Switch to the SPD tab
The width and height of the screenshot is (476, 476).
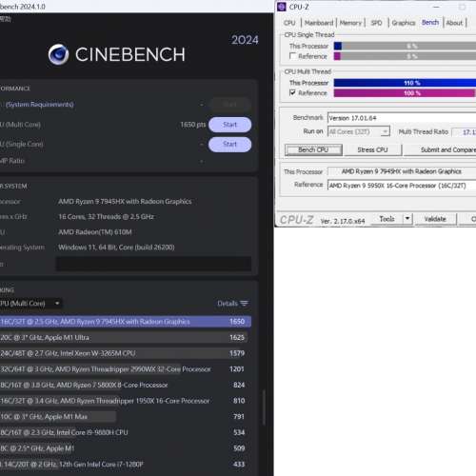[x=376, y=23]
